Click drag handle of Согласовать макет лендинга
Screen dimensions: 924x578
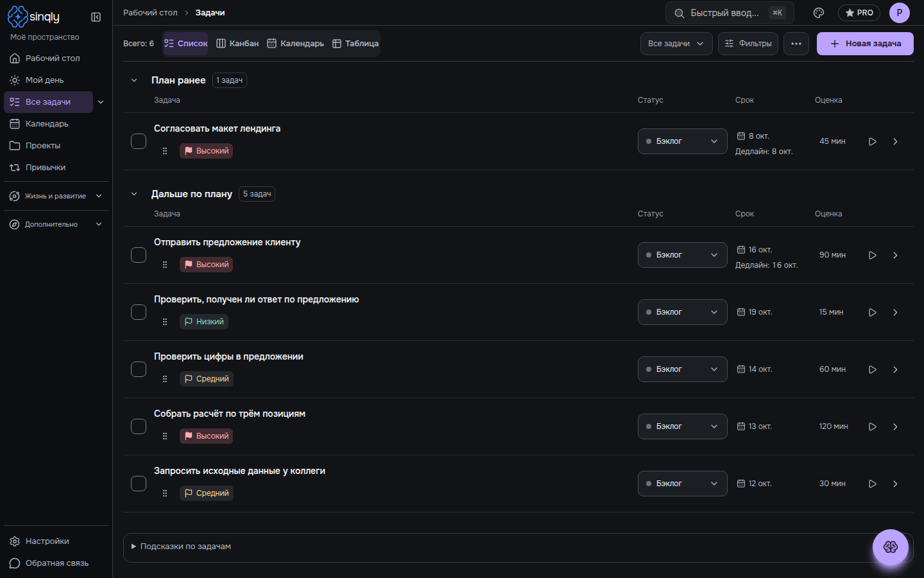coord(165,151)
